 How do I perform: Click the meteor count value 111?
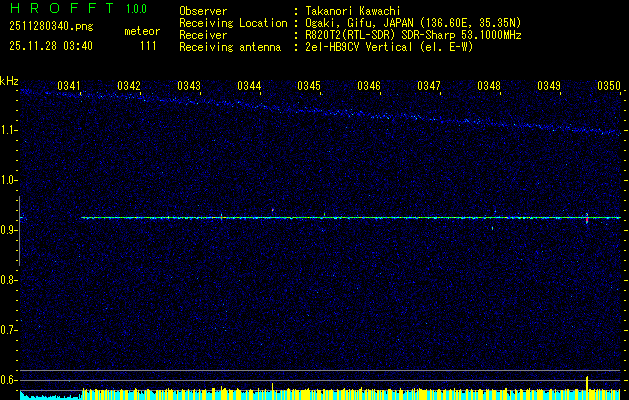click(148, 46)
